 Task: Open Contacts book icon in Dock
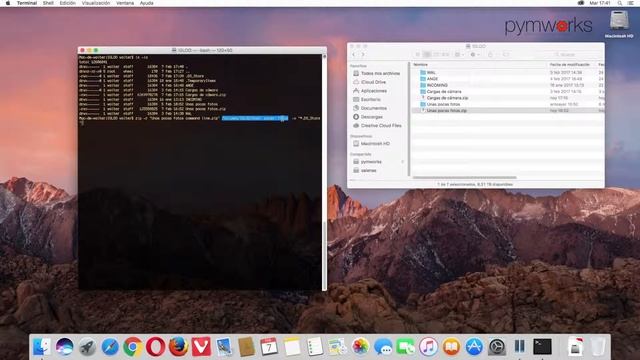247,347
